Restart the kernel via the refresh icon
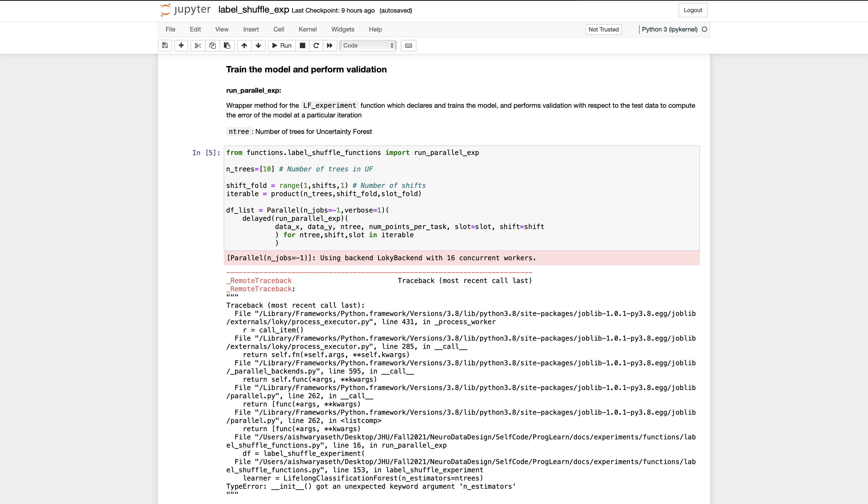Screen dimensions: 868x504 click(316, 46)
